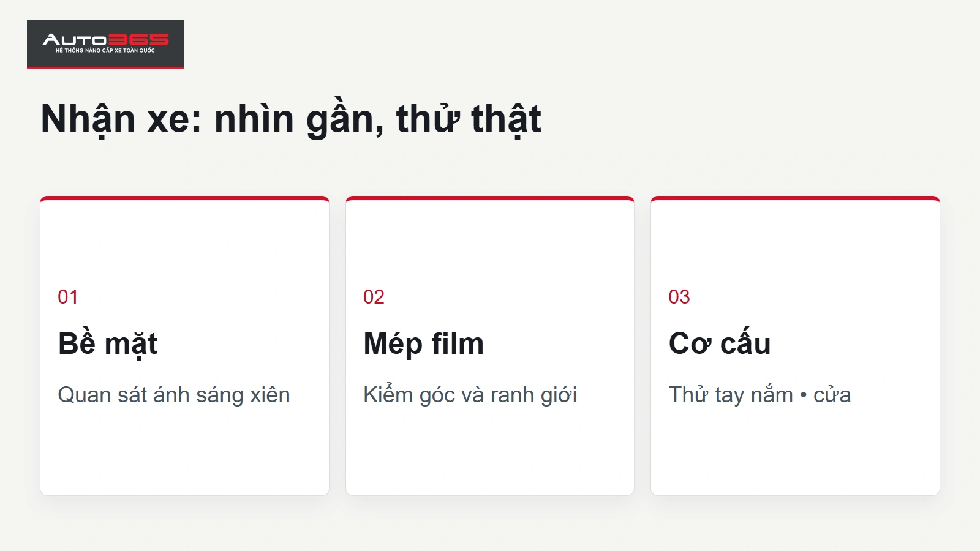Screen dimensions: 980x551
Task: Click the red top bar of the 'Mép film' card
Action: pos(490,198)
